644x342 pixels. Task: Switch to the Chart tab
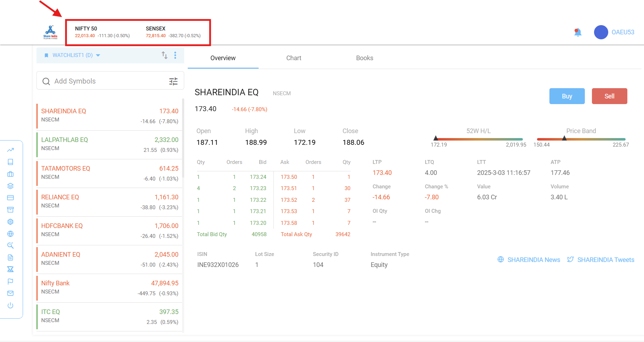(x=294, y=58)
